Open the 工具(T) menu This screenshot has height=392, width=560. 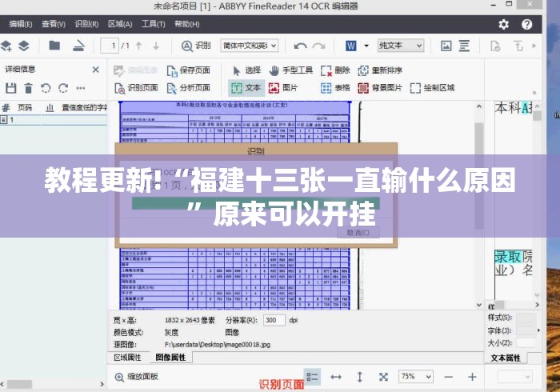tap(154, 24)
